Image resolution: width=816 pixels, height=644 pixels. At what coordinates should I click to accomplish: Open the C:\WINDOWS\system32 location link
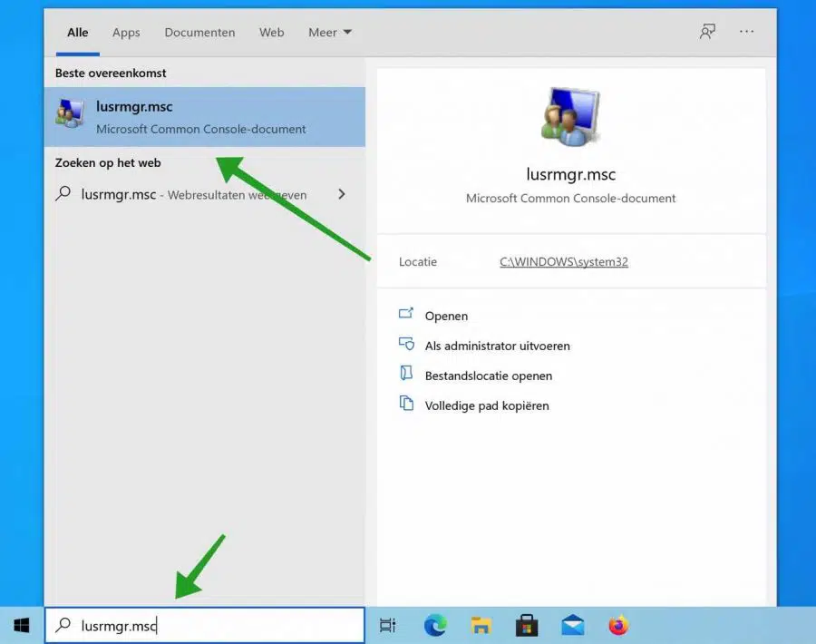564,262
